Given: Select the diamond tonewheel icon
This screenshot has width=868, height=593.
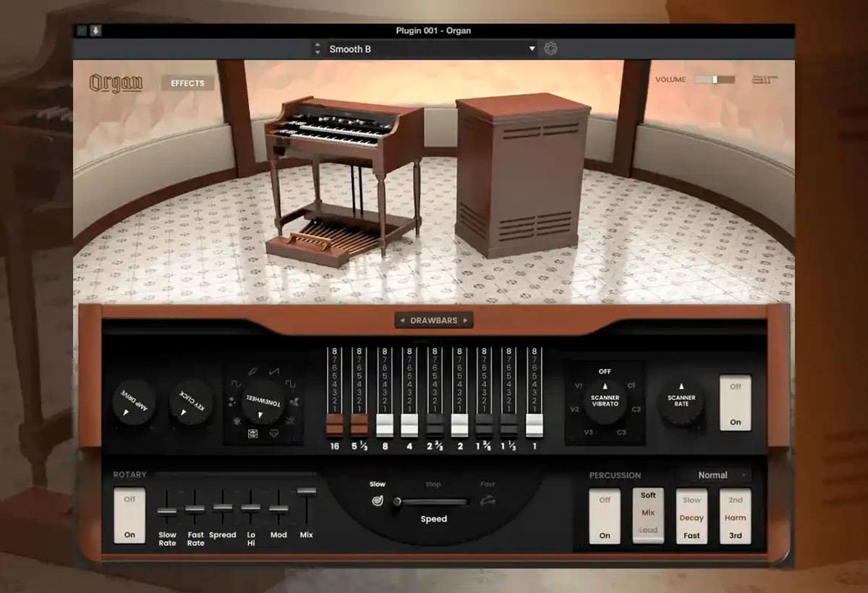Looking at the screenshot, I should tap(275, 434).
